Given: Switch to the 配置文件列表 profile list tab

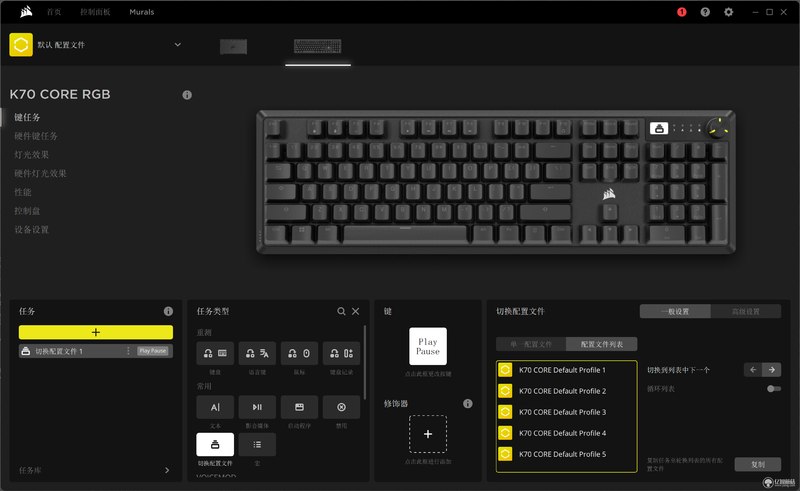Looking at the screenshot, I should 602,344.
